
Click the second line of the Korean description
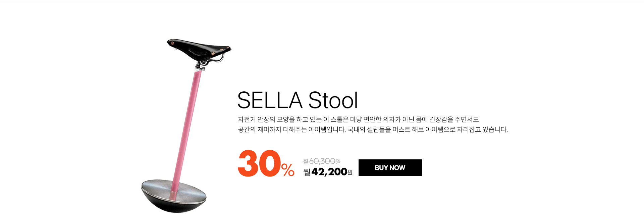pos(372,130)
